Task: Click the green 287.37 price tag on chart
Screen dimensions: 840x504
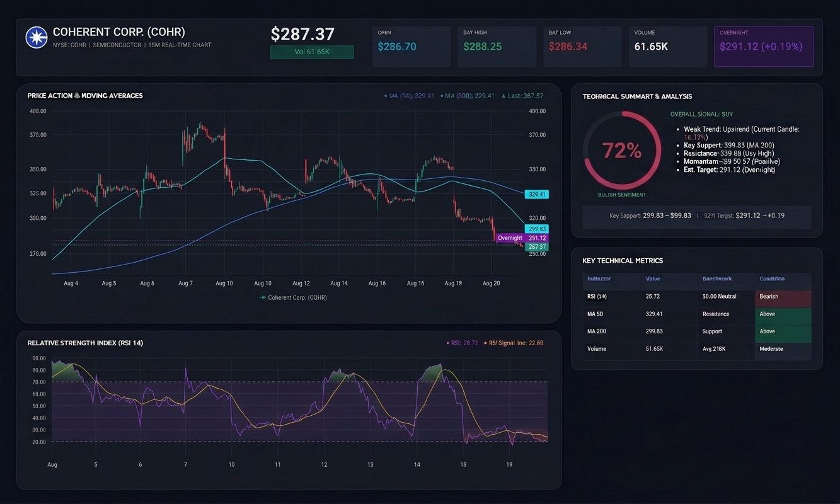Action: tap(536, 247)
